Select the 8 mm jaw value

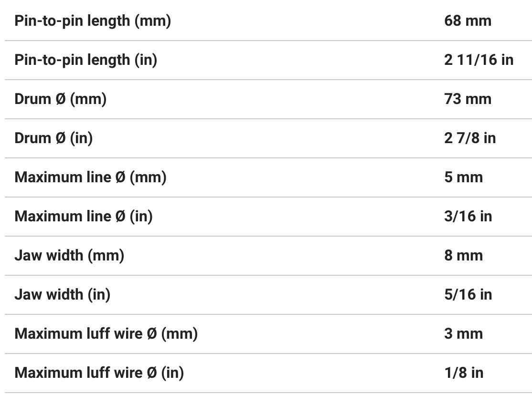click(463, 256)
